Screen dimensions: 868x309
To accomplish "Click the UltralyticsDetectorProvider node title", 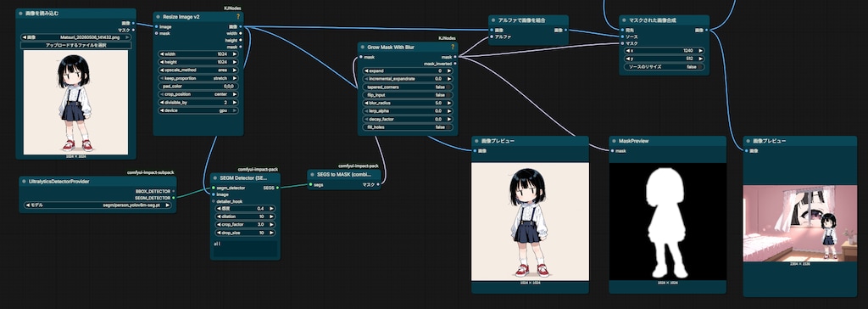I will tap(59, 182).
